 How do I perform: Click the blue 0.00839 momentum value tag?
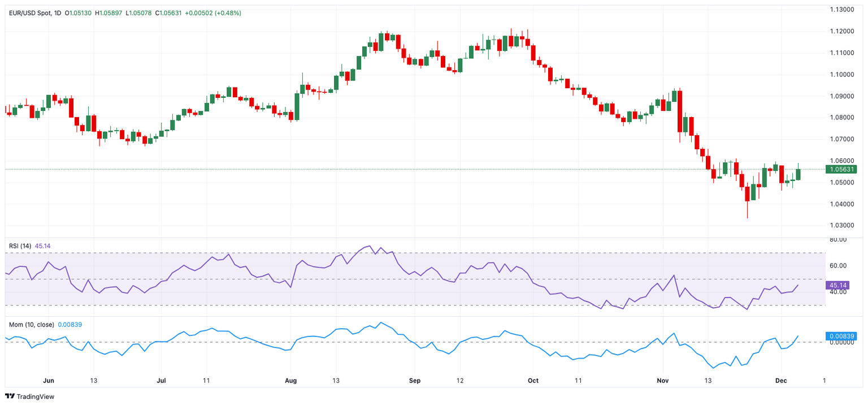tap(841, 336)
